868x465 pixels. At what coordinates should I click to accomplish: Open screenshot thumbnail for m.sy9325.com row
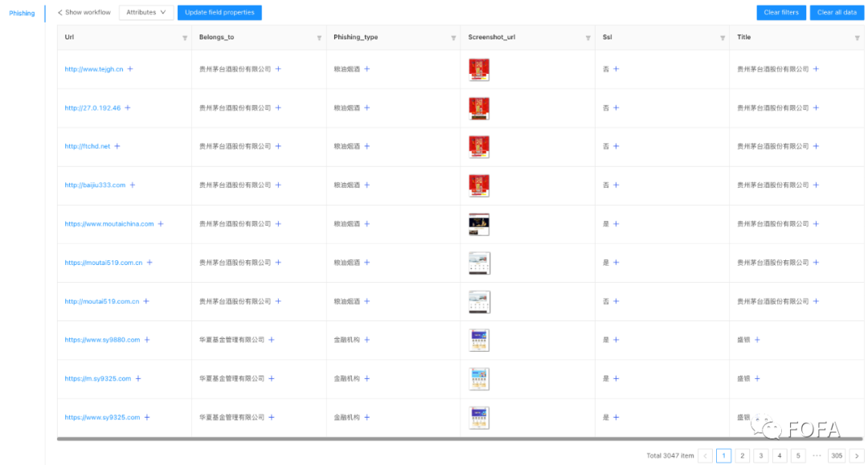(x=479, y=379)
